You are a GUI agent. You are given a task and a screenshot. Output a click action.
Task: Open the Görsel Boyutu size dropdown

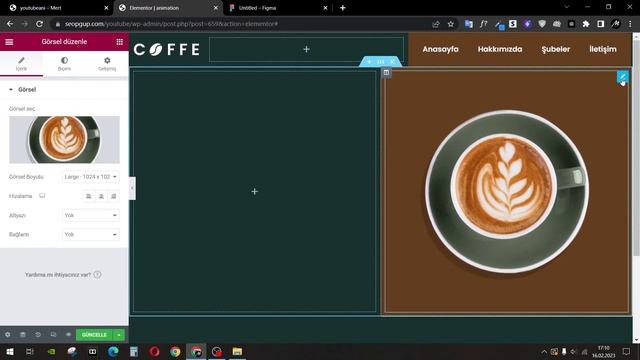(x=91, y=177)
